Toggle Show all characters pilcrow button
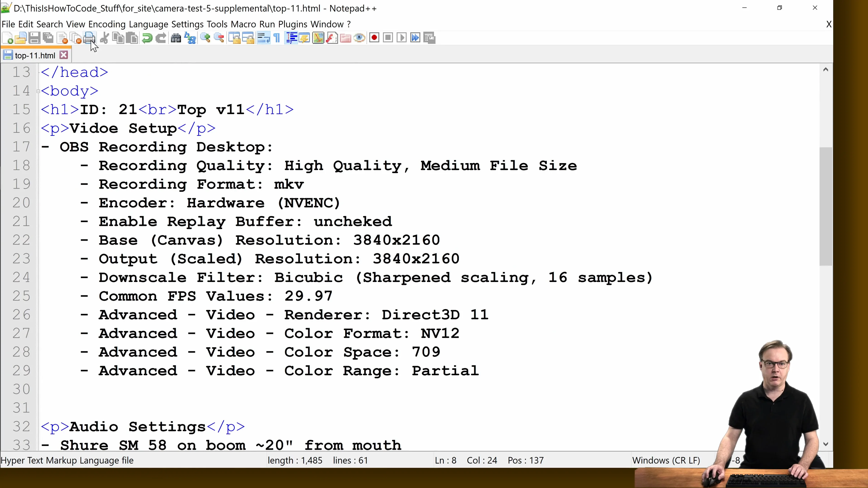 pyautogui.click(x=277, y=38)
